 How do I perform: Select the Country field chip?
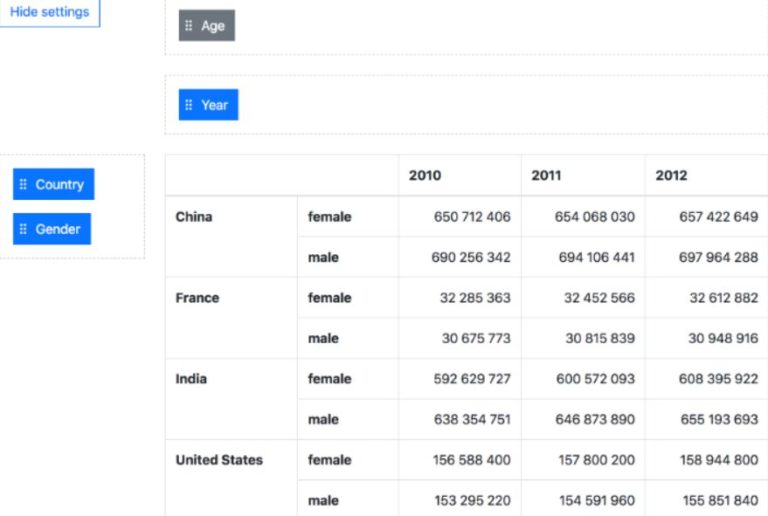(x=53, y=184)
